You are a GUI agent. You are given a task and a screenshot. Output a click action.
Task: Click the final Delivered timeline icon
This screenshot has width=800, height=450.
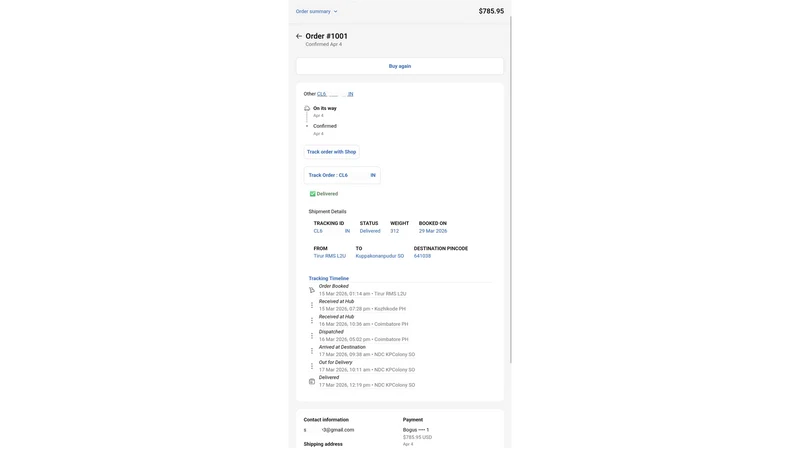(x=312, y=381)
